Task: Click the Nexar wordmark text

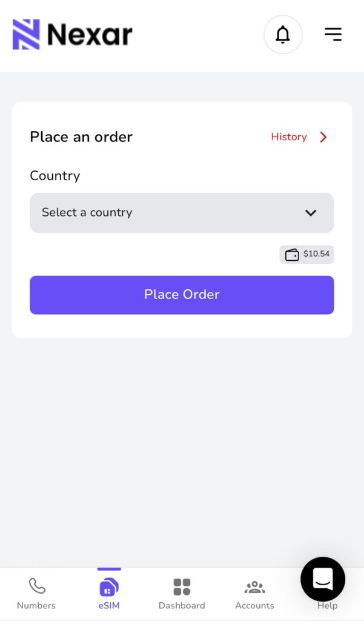Action: (90, 35)
